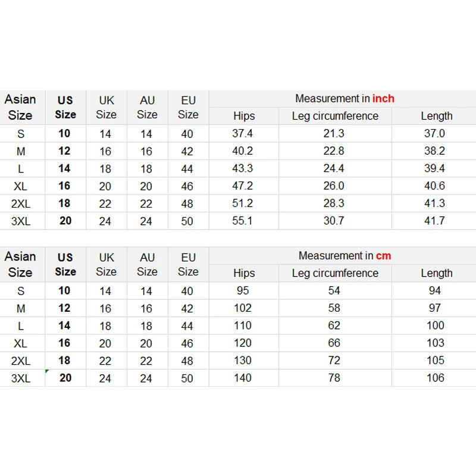Click the 120 hips cell
Viewport: 476px width, 476px height.
coord(243,343)
